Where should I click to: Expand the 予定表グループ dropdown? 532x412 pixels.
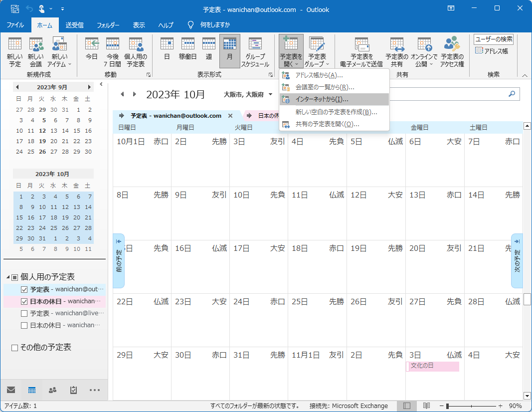click(x=316, y=52)
